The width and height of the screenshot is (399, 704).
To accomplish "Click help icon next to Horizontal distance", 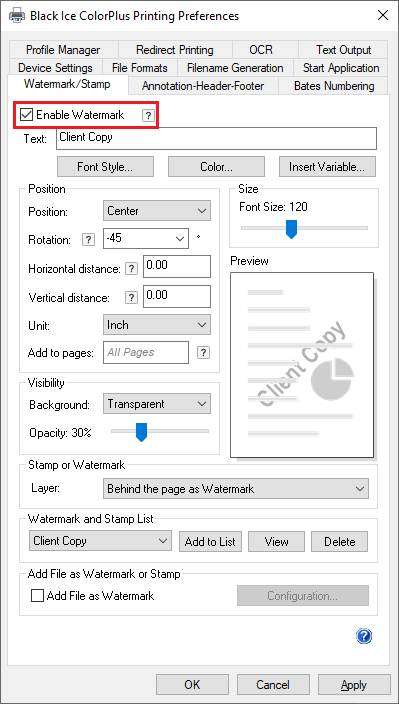I will [131, 269].
